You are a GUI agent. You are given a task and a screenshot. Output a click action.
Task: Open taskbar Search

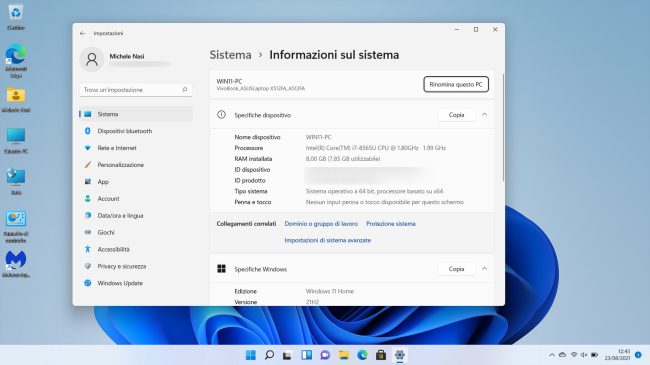269,355
